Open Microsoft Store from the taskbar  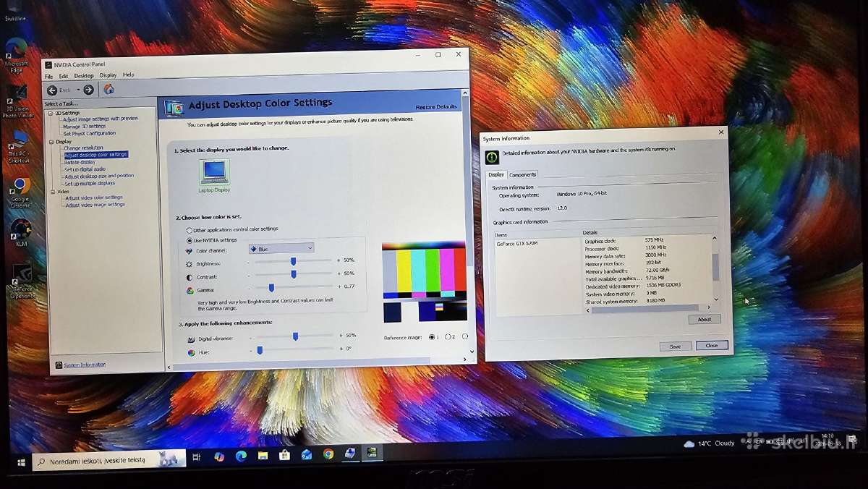click(x=285, y=455)
